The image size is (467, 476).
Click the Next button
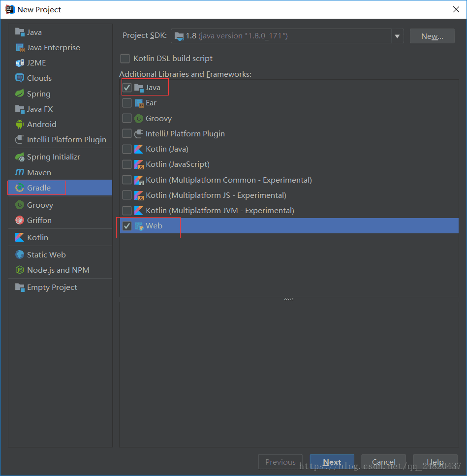point(332,462)
